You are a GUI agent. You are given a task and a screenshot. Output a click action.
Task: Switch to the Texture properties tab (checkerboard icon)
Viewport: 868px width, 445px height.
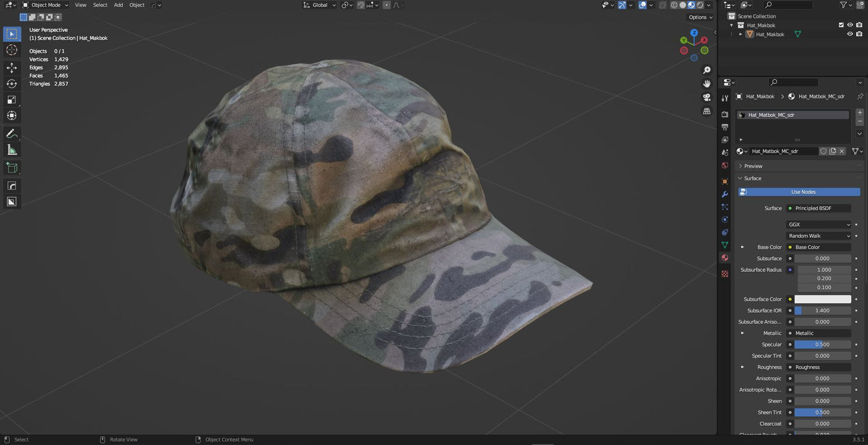coord(724,273)
